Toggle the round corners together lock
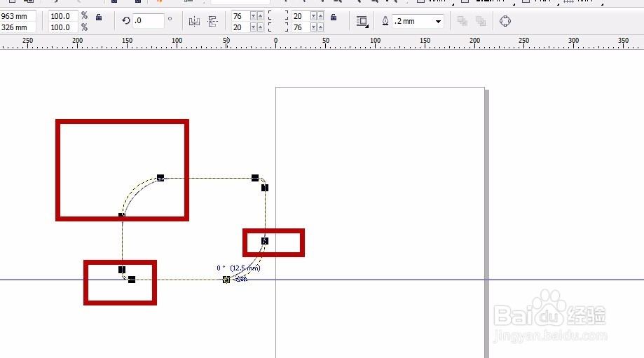The height and width of the screenshot is (358, 644). click(334, 18)
